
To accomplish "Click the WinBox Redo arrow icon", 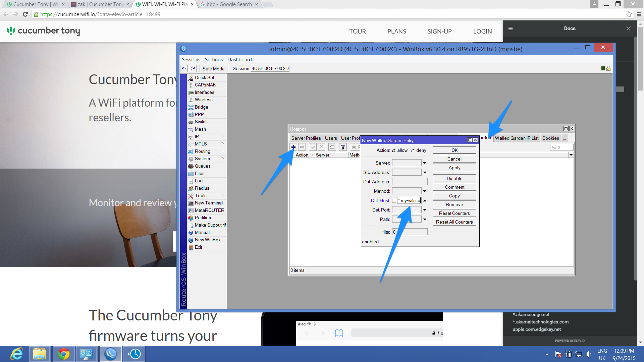I will pos(193,68).
